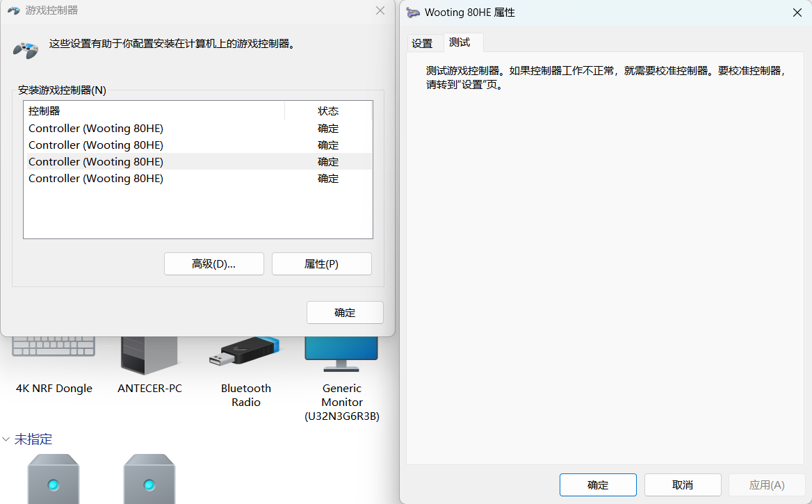Select the first Controller (Wooting 80HE) entry
The height and width of the screenshot is (504, 812).
point(95,128)
